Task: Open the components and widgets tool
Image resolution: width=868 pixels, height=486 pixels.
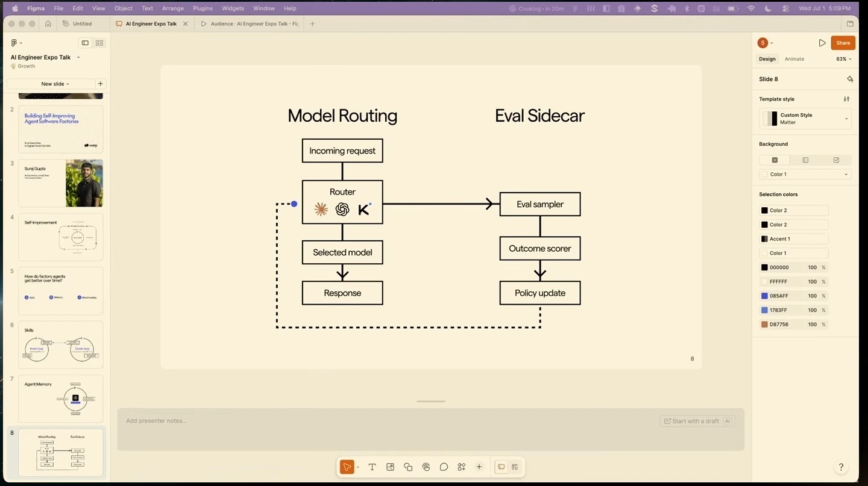Action: [462, 467]
